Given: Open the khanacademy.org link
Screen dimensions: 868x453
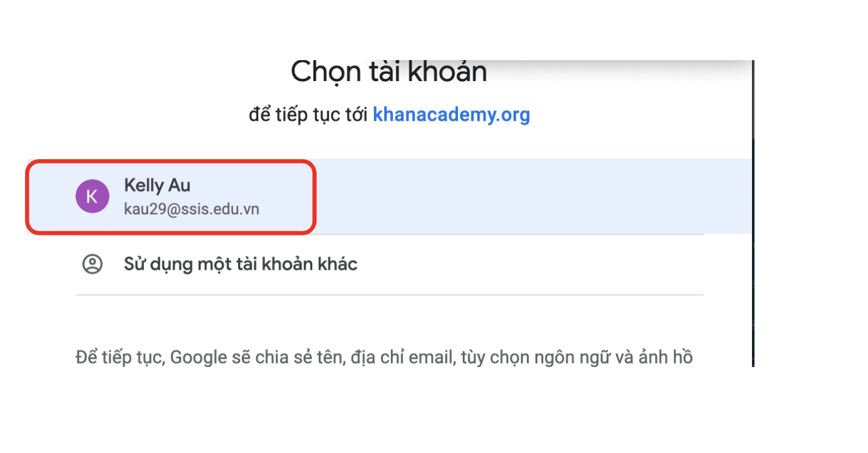Looking at the screenshot, I should coord(451,114).
